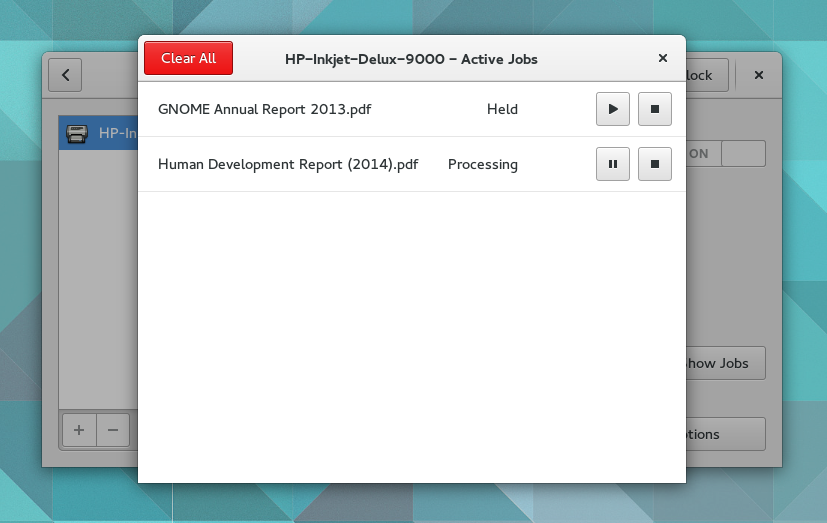Select Human Development Report (2014).pdf filename
Screen dimensions: 827x523
pos(288,164)
